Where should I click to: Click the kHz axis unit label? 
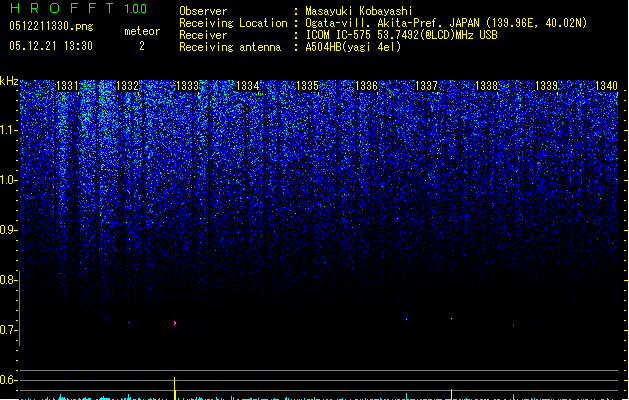tap(9, 81)
